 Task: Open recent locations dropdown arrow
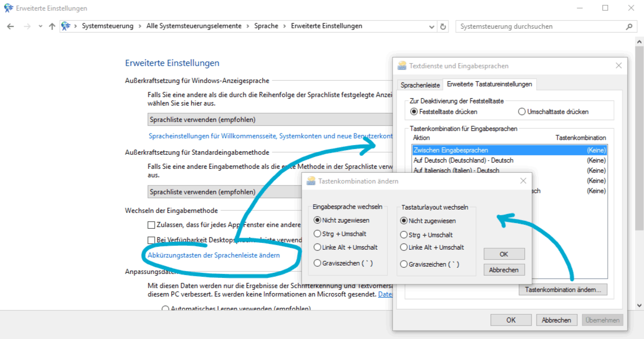coord(40,27)
